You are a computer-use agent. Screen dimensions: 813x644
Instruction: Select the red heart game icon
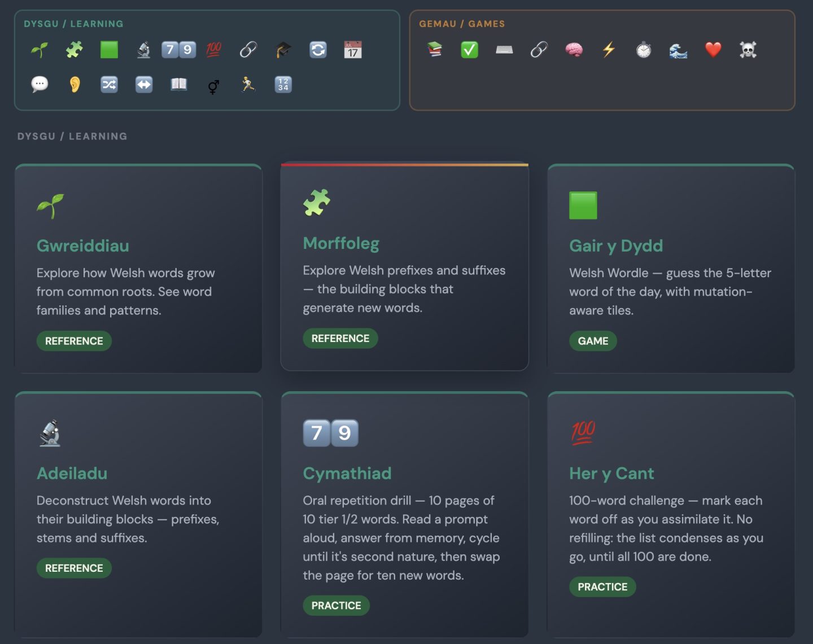pyautogui.click(x=714, y=50)
